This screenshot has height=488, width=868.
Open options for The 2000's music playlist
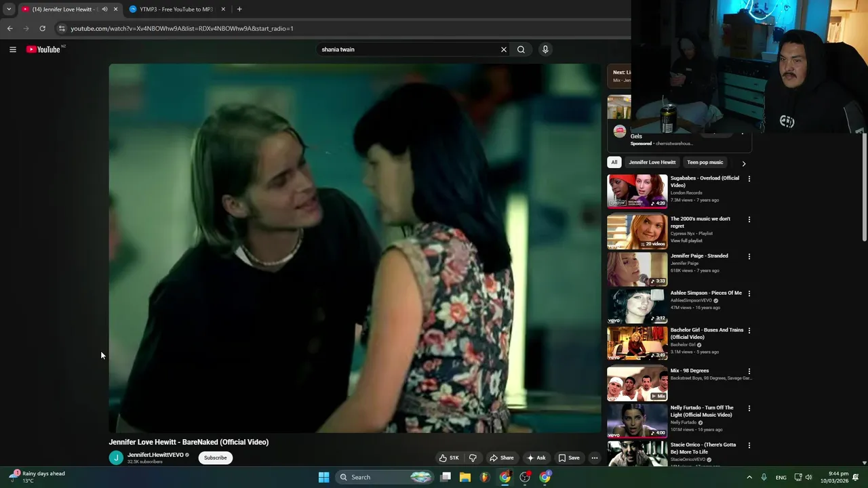pyautogui.click(x=749, y=220)
